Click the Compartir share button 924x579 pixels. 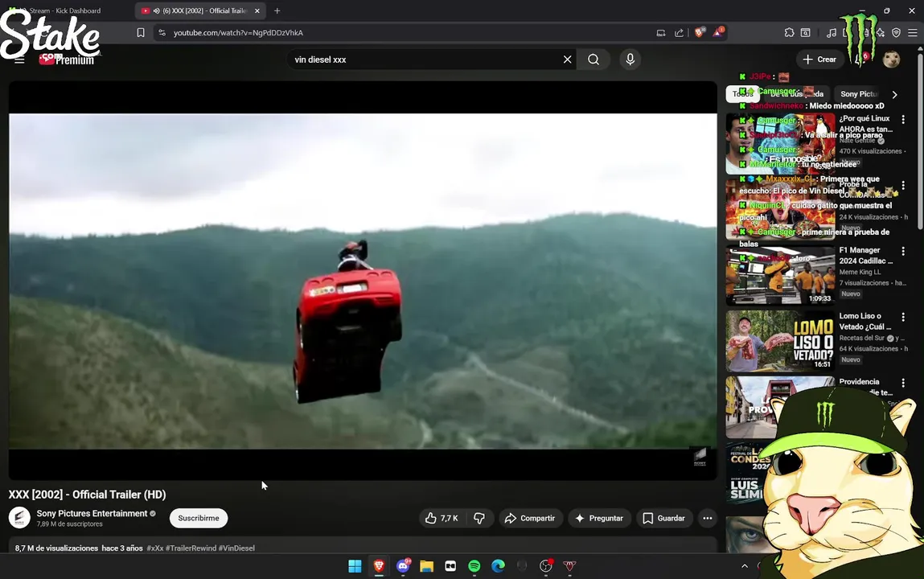pos(531,519)
